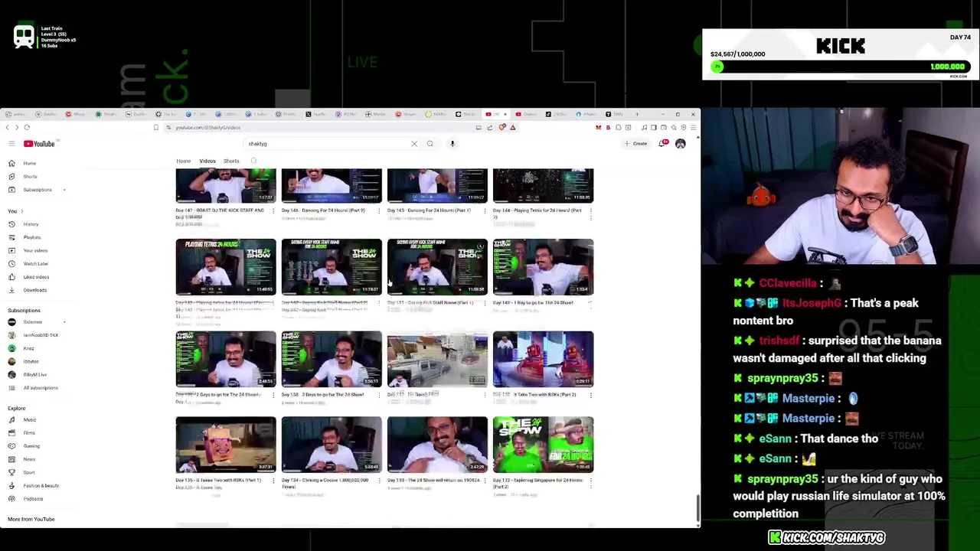Search within channel using magnifier beside Shorts

(253, 161)
